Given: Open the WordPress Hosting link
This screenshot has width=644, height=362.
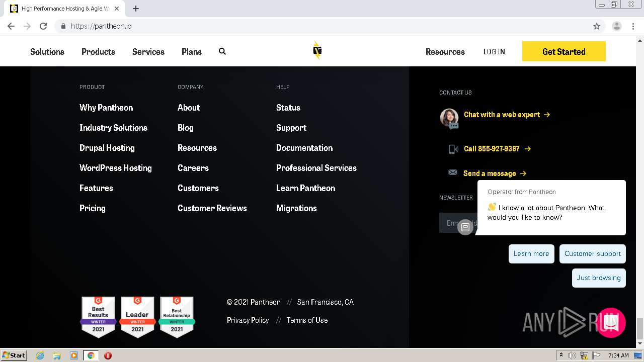Looking at the screenshot, I should click(x=116, y=168).
